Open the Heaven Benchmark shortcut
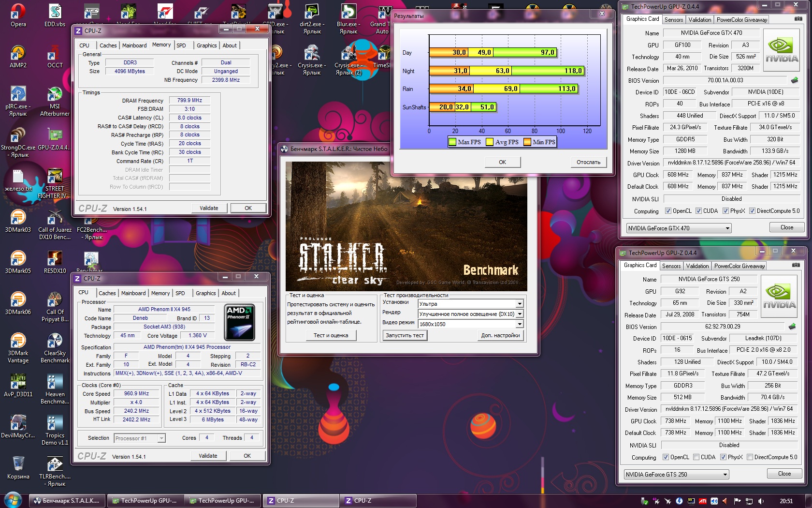 point(55,389)
